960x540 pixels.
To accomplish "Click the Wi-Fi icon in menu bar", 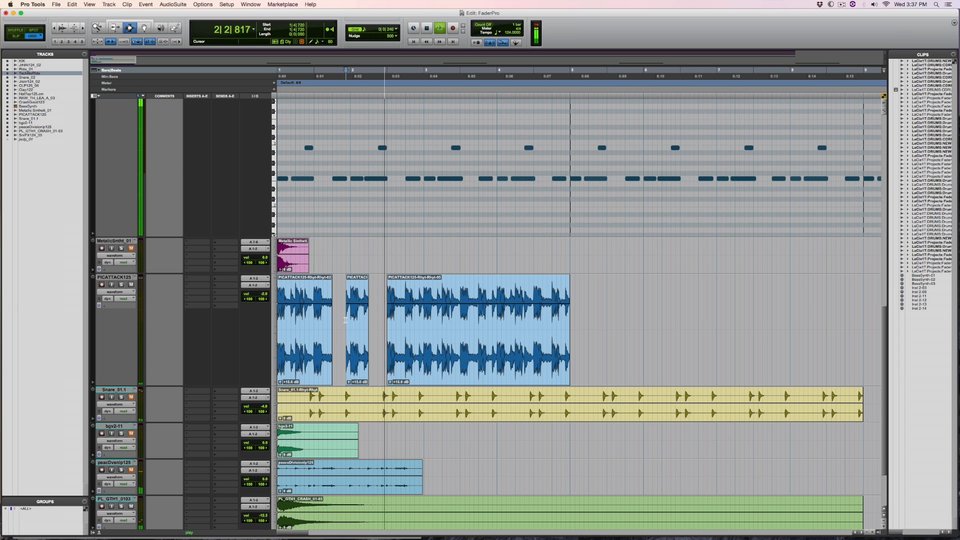I will point(886,4).
